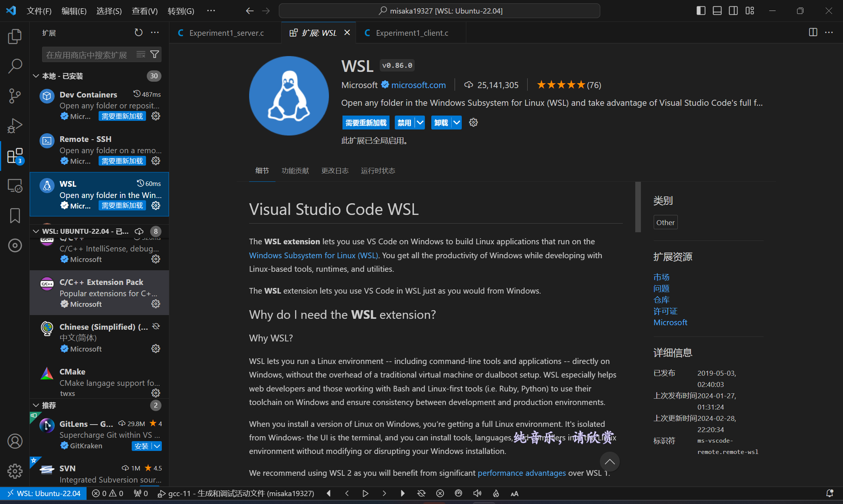Open C/C++ Extension Pack manage gear

click(155, 304)
